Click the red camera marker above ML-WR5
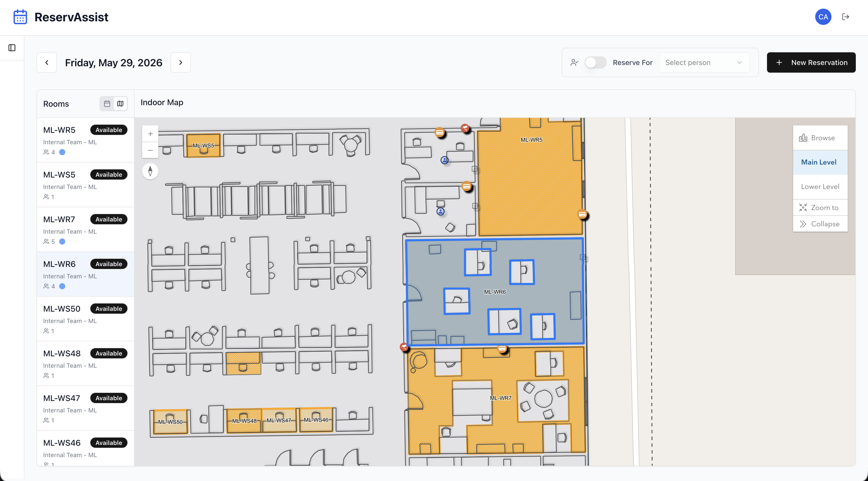Viewport: 868px width, 481px height. (x=465, y=128)
